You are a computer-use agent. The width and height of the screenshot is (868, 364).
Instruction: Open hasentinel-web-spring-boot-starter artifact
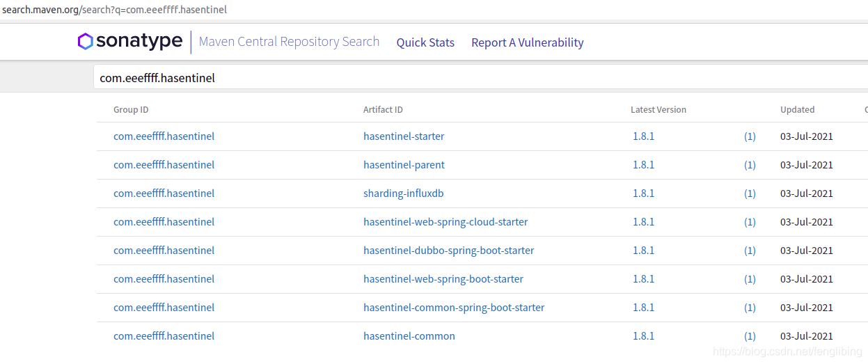point(443,279)
